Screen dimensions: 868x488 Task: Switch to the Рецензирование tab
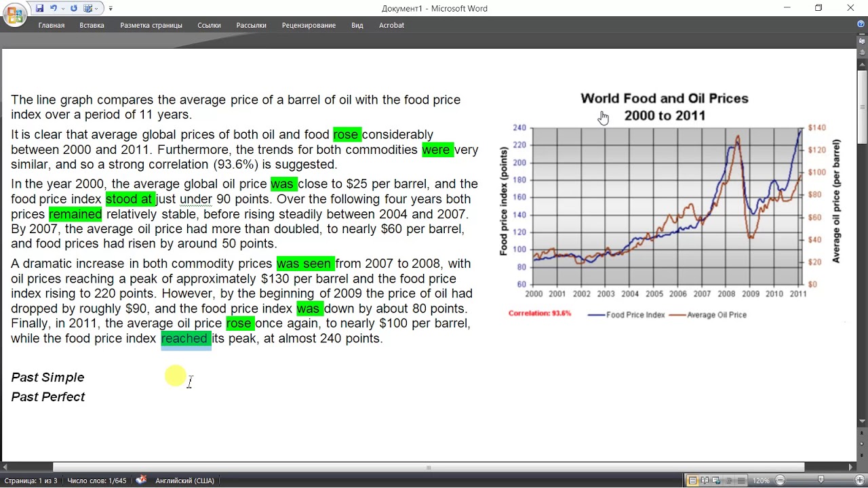coord(309,25)
